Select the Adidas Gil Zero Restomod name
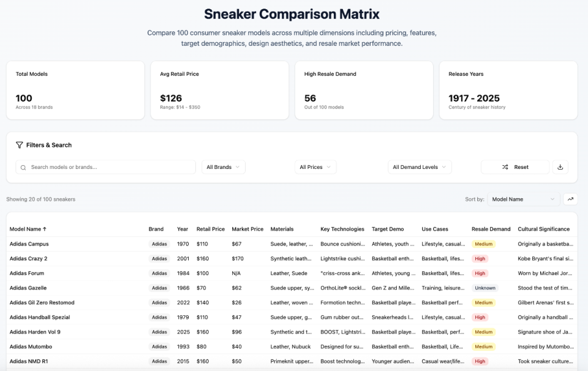Viewport: 588px width, 371px height. (42, 302)
